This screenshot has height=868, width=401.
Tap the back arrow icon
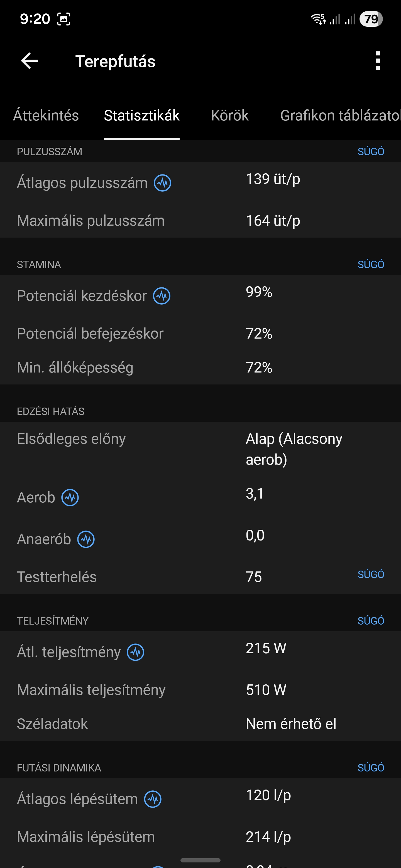(29, 61)
